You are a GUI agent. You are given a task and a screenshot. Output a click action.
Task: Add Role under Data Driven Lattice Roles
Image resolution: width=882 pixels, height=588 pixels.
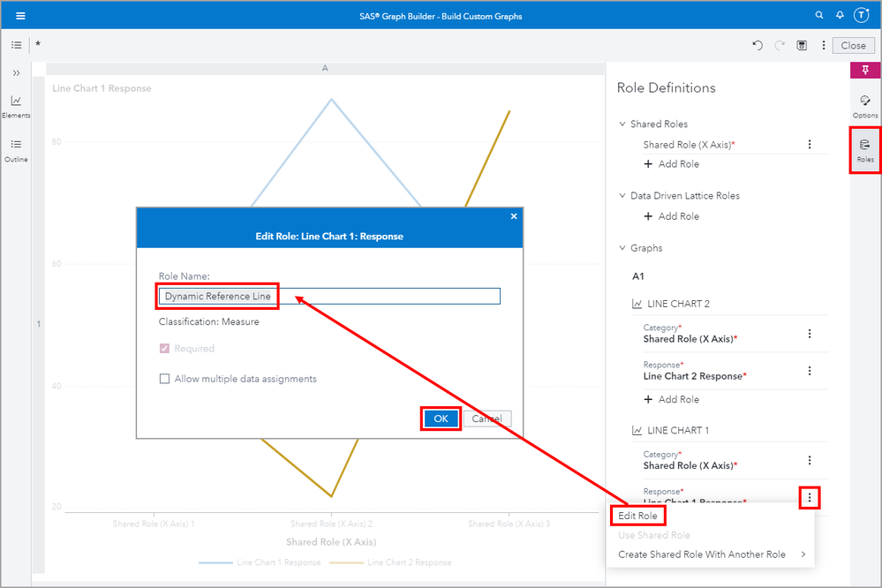[671, 216]
